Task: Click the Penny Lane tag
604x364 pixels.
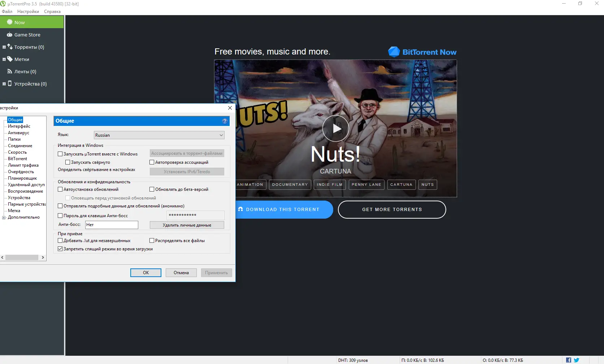Action: click(366, 185)
